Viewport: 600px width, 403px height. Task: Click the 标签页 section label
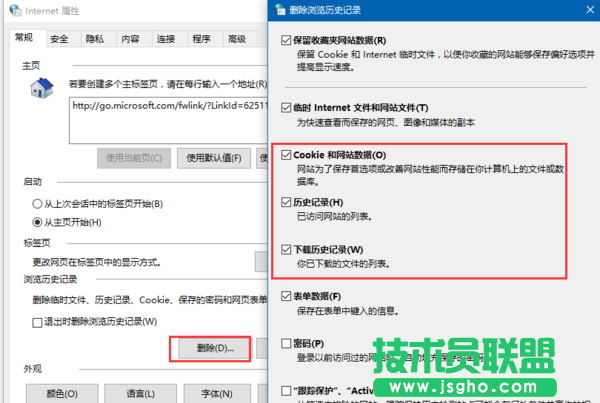coord(37,243)
